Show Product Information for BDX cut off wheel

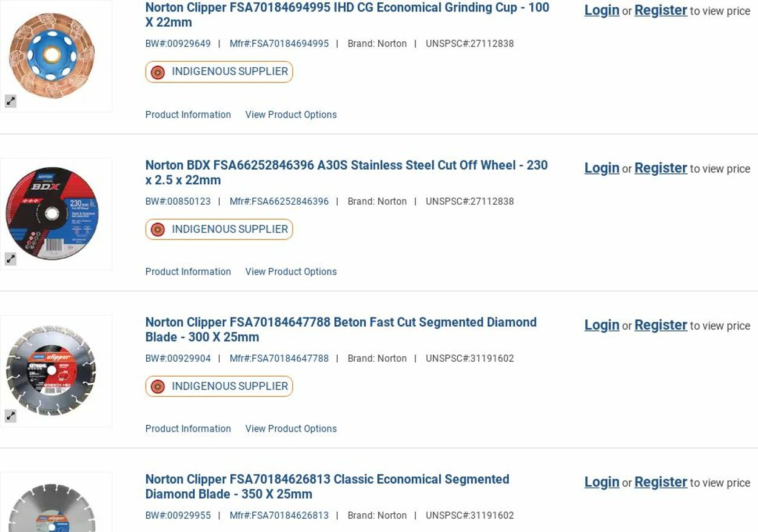point(188,271)
